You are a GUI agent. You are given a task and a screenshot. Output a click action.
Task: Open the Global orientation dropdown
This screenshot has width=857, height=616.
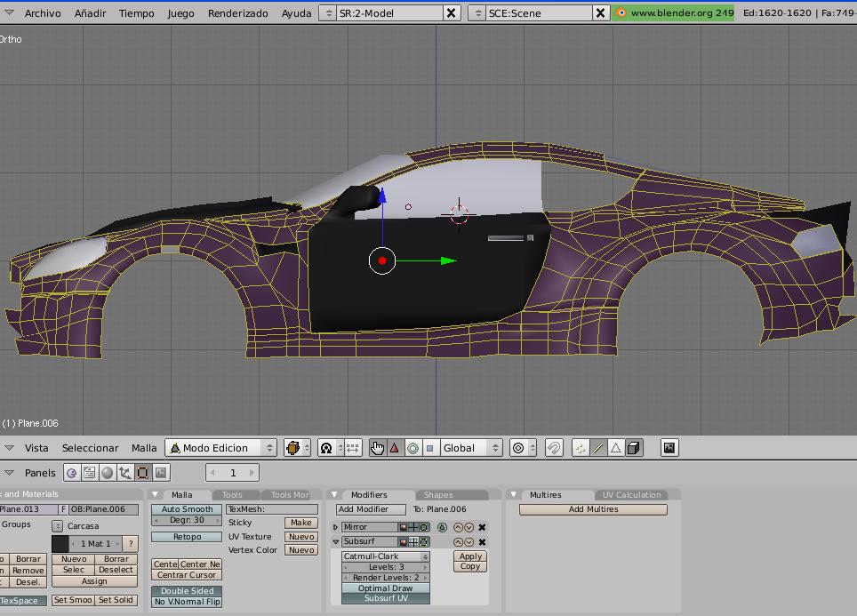471,448
